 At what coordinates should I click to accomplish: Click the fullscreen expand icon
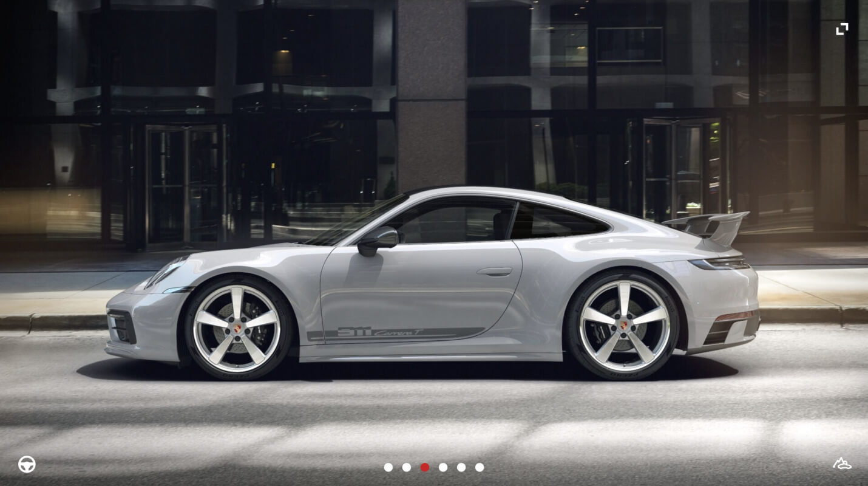pos(842,29)
